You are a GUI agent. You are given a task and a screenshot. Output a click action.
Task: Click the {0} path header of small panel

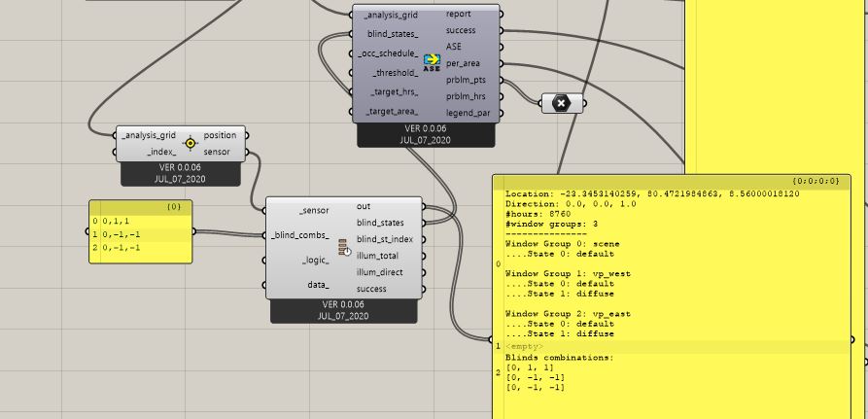pyautogui.click(x=173, y=207)
